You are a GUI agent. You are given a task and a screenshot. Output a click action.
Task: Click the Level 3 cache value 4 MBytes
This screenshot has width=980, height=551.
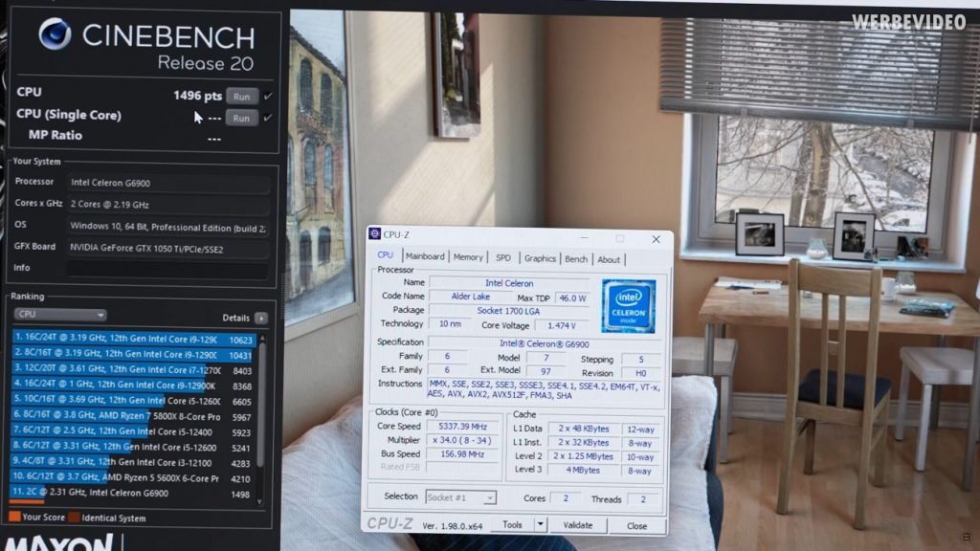point(584,470)
